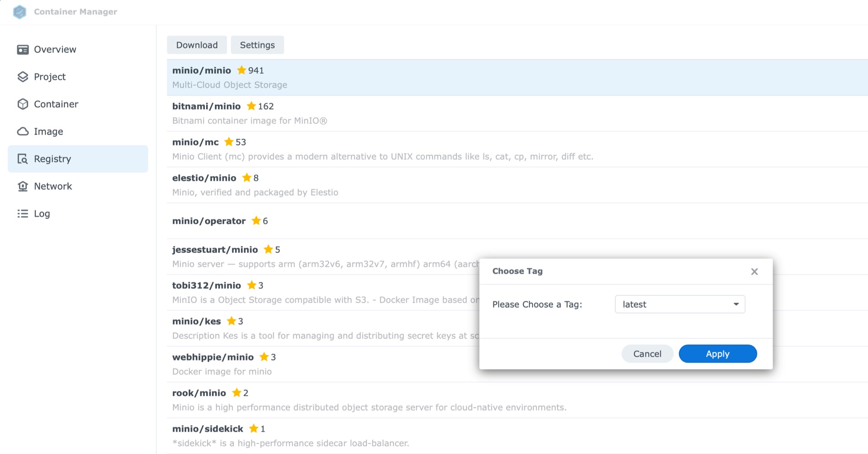
Task: Open the tag dropdown showing latest
Action: [680, 304]
